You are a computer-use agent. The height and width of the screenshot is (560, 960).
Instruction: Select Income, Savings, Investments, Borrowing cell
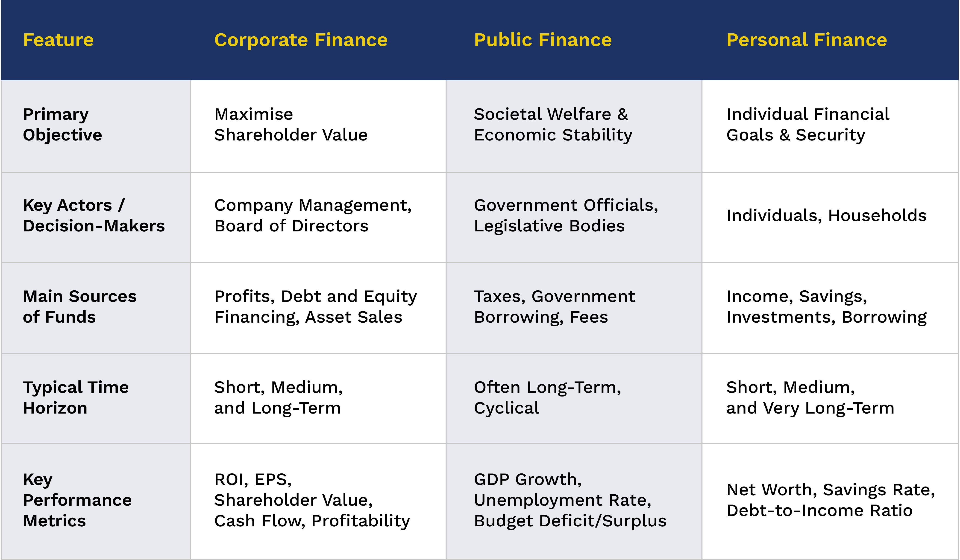tap(826, 306)
